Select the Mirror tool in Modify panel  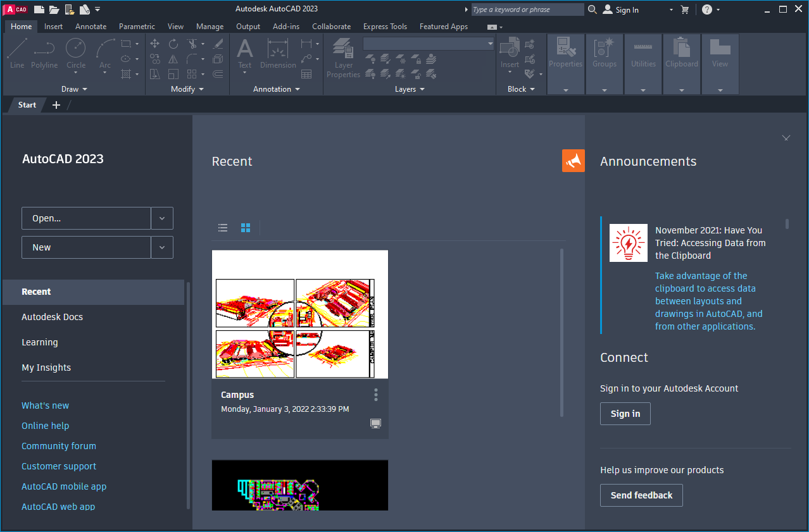(173, 59)
